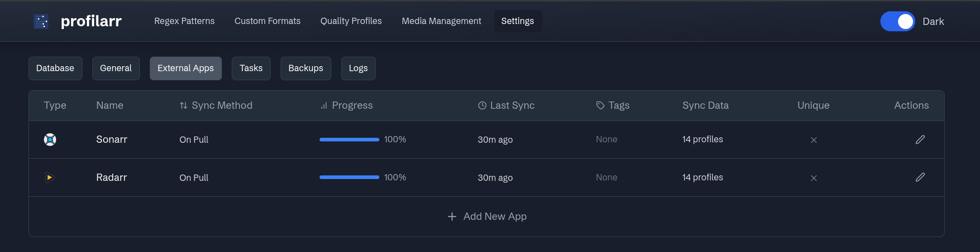Click the Radarr 14 profiles sync data

(703, 178)
